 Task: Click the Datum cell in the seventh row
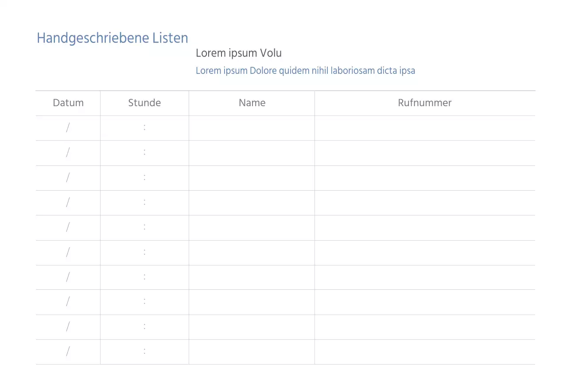(68, 277)
